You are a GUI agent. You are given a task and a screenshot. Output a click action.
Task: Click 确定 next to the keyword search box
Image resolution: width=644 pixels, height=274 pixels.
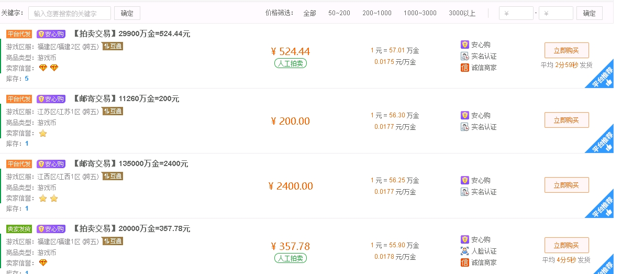click(127, 13)
